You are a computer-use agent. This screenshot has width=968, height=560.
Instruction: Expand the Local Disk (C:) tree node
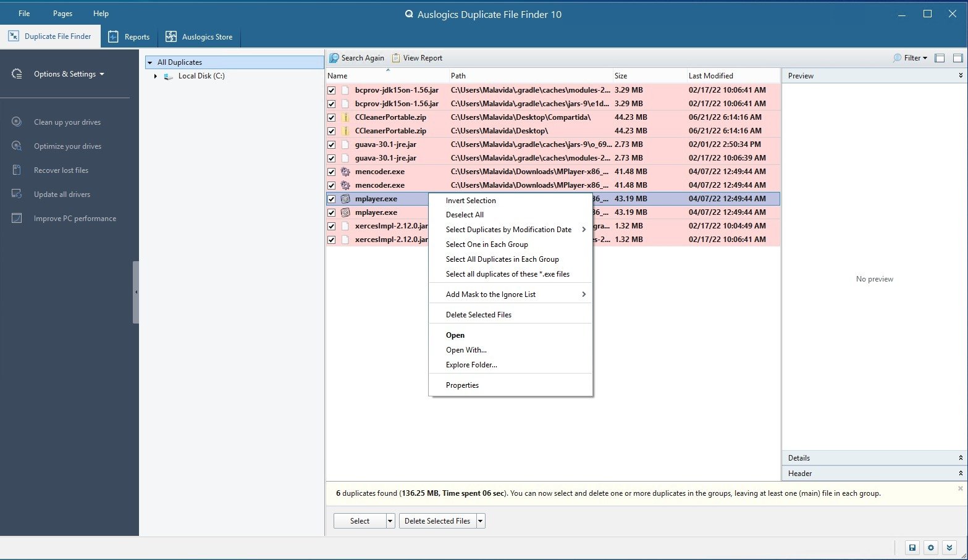point(156,76)
